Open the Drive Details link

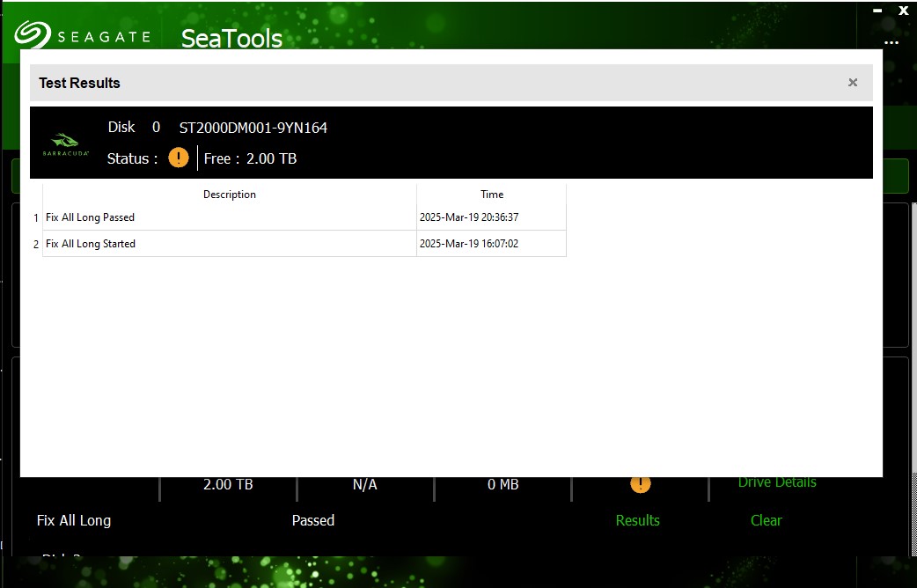coord(776,482)
